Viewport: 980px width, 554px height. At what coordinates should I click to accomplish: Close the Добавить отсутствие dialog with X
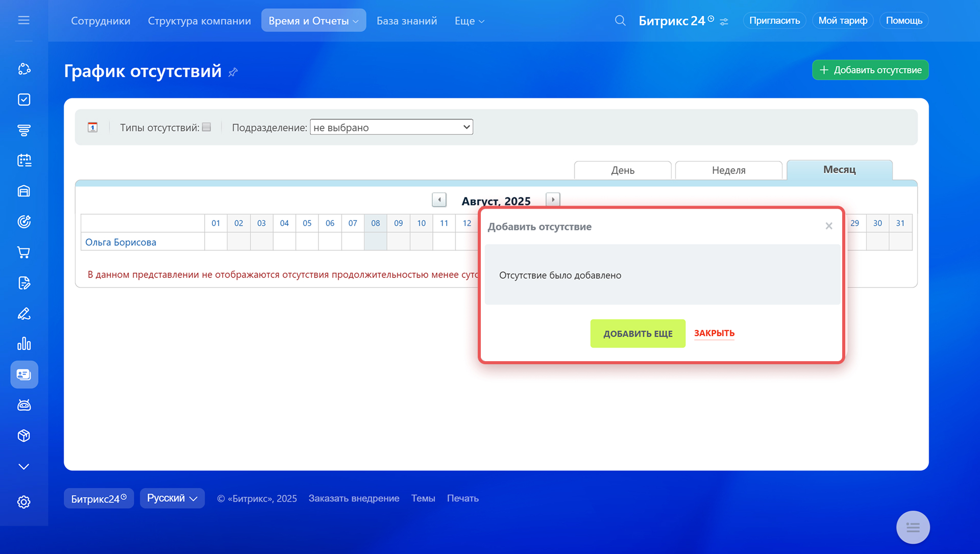coord(829,226)
